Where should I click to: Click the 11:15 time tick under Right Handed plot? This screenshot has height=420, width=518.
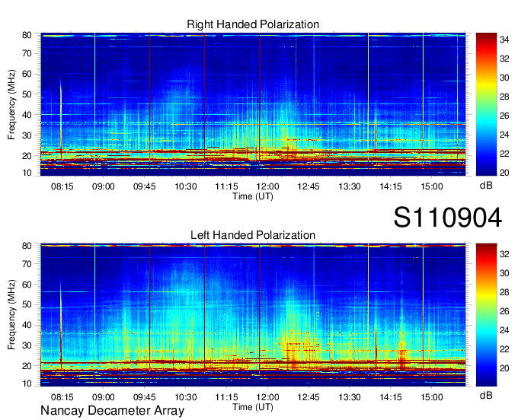[227, 186]
